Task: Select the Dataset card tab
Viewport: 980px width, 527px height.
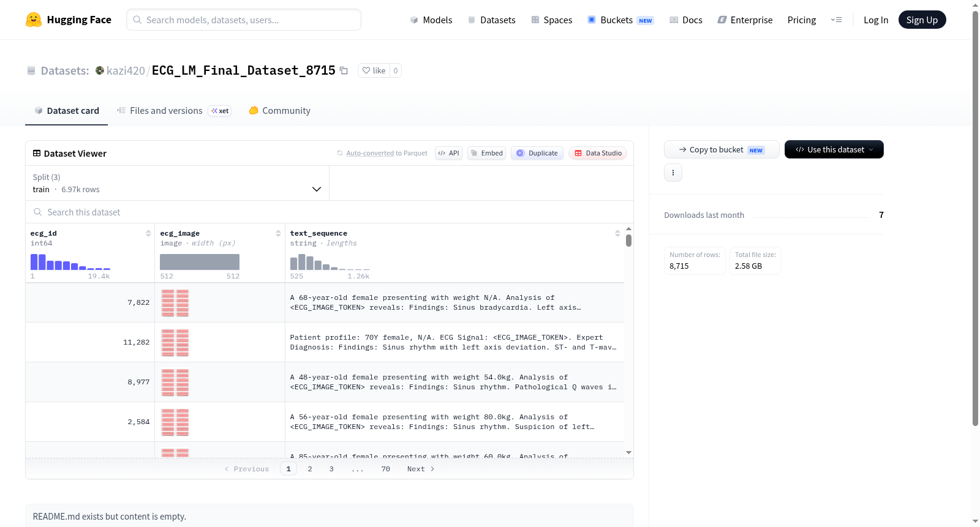Action: [67, 111]
